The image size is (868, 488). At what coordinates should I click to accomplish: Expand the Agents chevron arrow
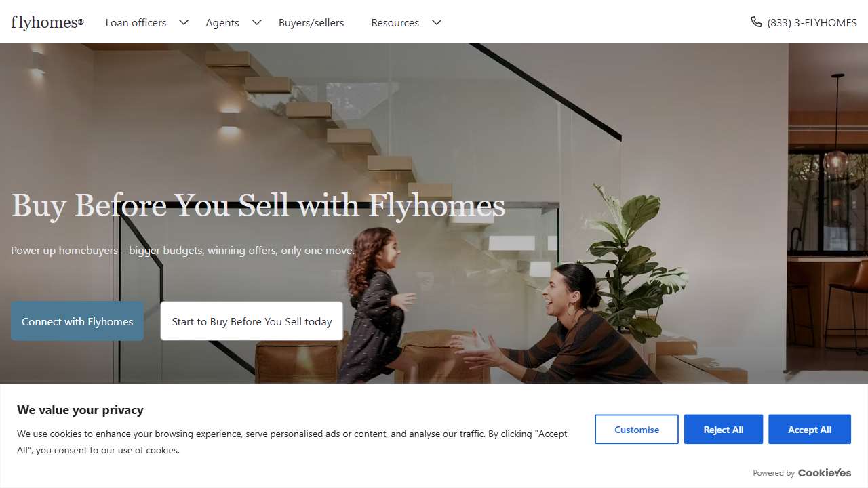tap(257, 22)
